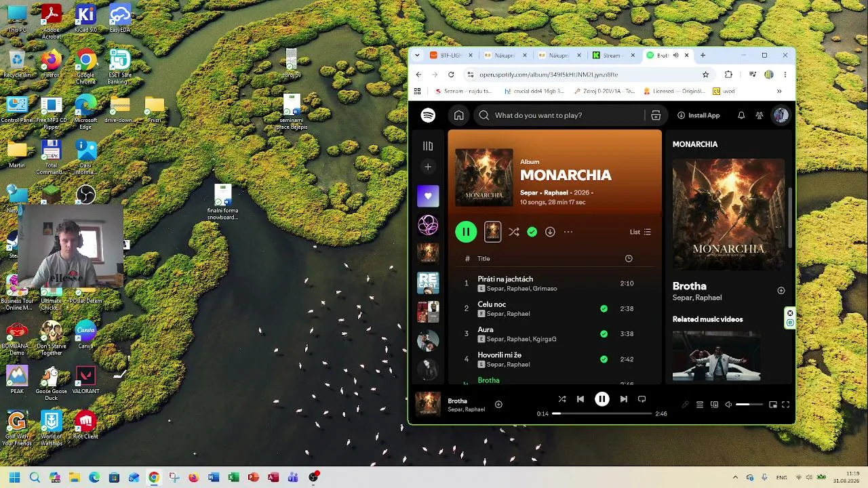Open the Windows Start menu
The height and width of the screenshot is (488, 868).
click(14, 477)
